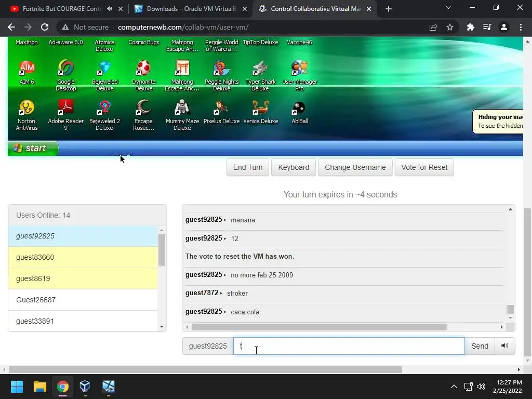
Task: Click the chat horizontal scrollbar right arrow
Action: [x=501, y=327]
